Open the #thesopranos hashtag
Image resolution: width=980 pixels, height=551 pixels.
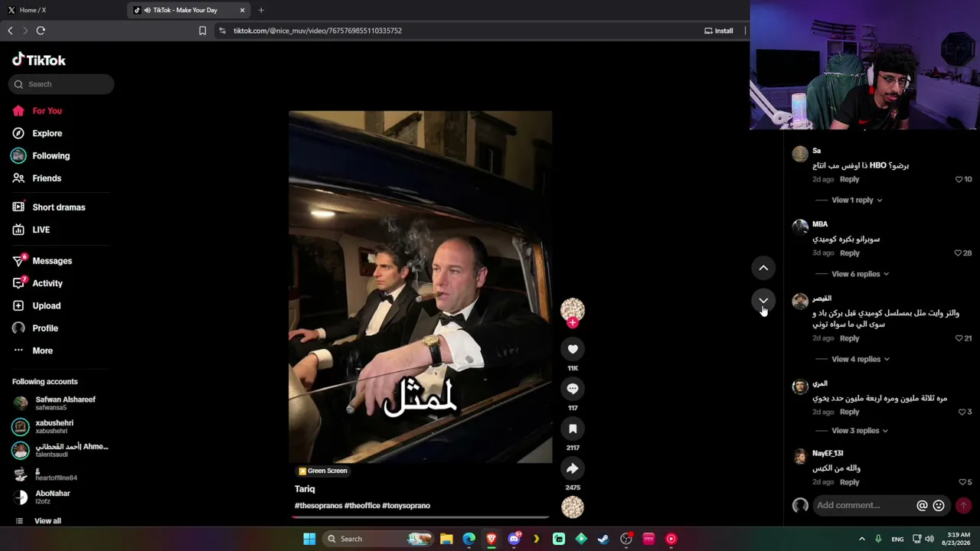(x=318, y=506)
